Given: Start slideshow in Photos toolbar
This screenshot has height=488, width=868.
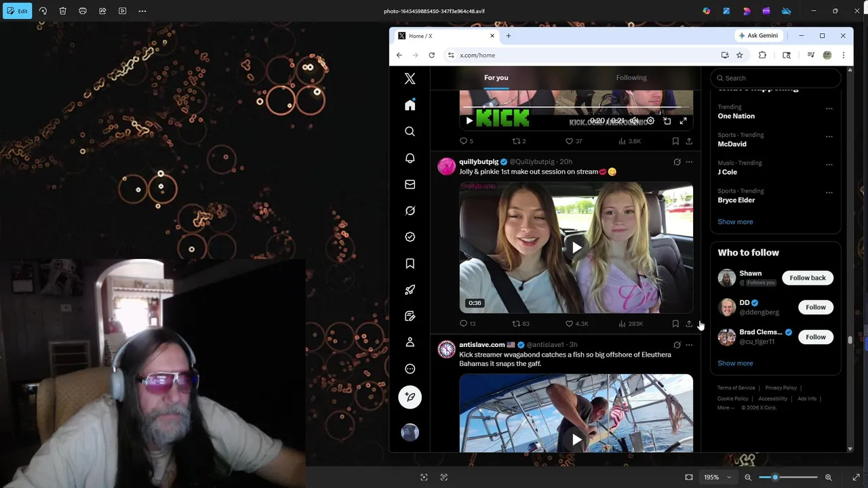Looking at the screenshot, I should pyautogui.click(x=122, y=11).
